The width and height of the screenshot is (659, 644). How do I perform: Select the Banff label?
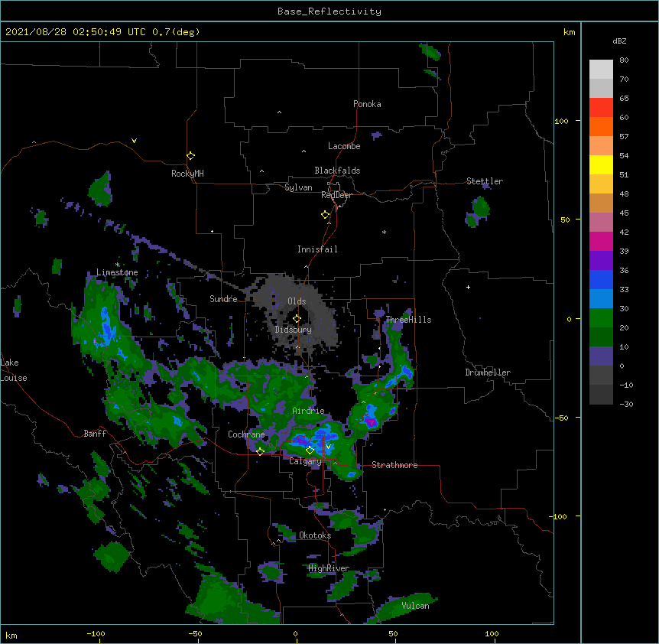click(95, 434)
